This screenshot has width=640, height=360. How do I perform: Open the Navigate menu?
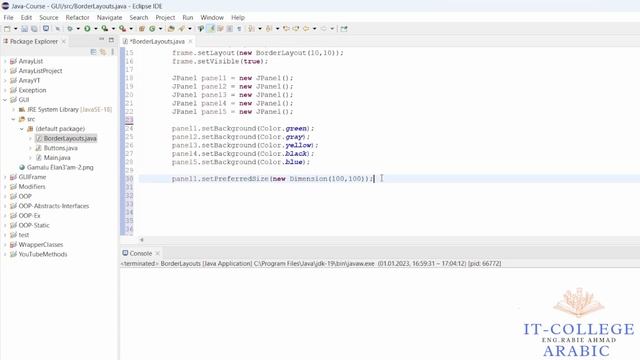pos(109,18)
